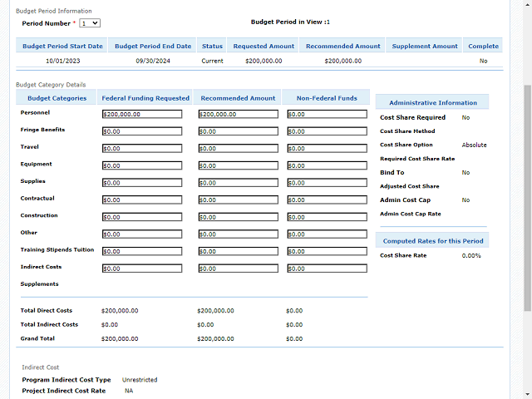Image resolution: width=532 pixels, height=399 pixels.
Task: Click Personnel Non-Federal Funds field
Action: (x=326, y=114)
